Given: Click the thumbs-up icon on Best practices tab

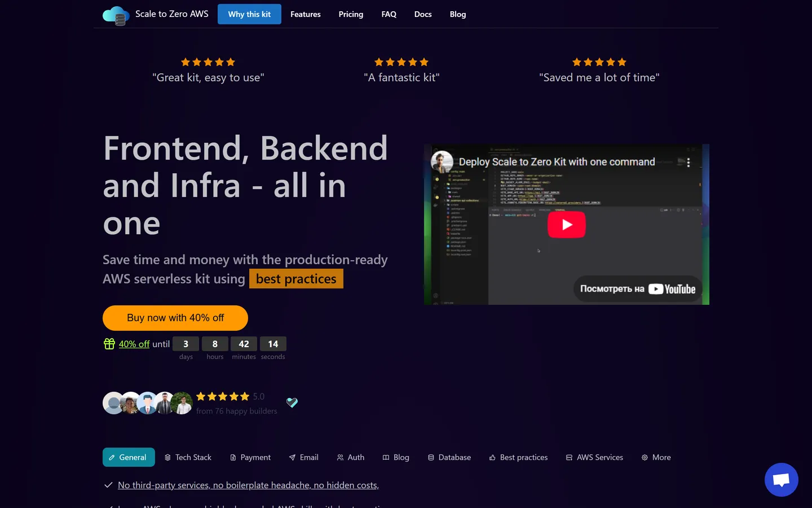Looking at the screenshot, I should pos(492,458).
